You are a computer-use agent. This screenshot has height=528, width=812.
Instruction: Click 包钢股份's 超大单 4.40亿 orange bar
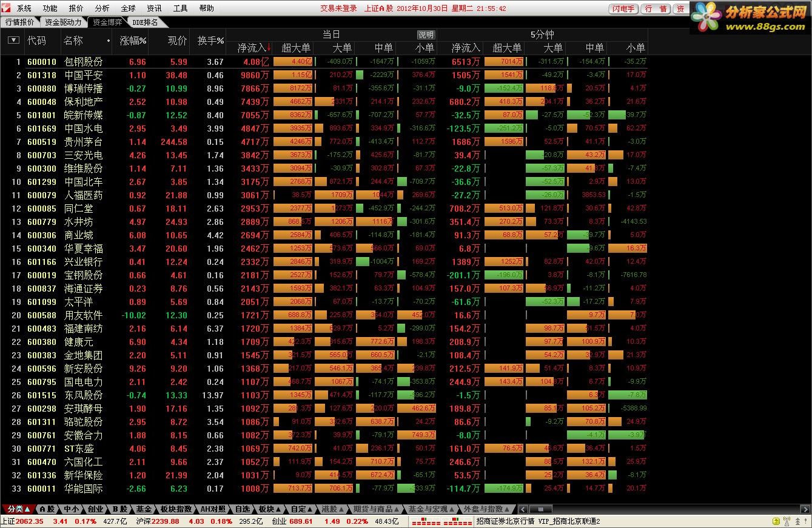(294, 61)
